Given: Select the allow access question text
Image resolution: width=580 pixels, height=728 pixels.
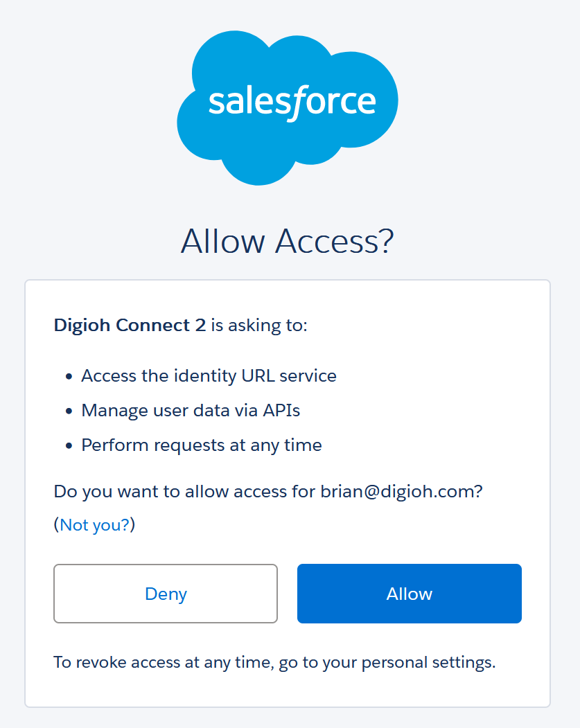Looking at the screenshot, I should 269,491.
